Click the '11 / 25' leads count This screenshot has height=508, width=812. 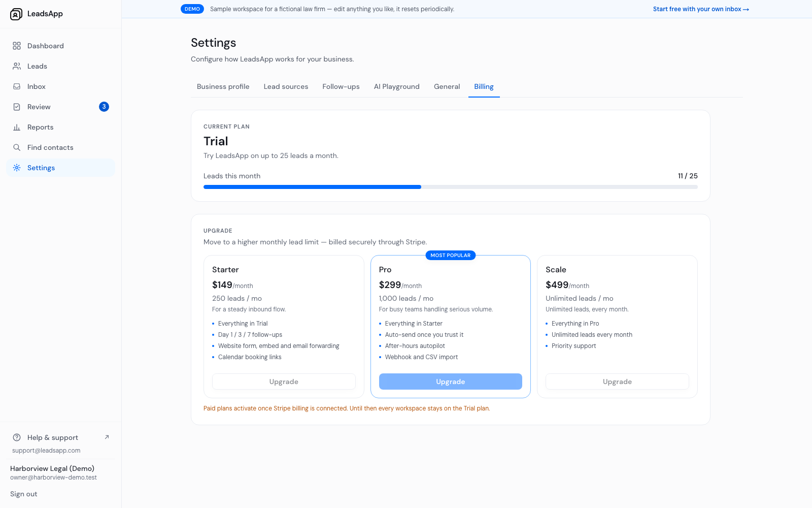[x=688, y=176]
